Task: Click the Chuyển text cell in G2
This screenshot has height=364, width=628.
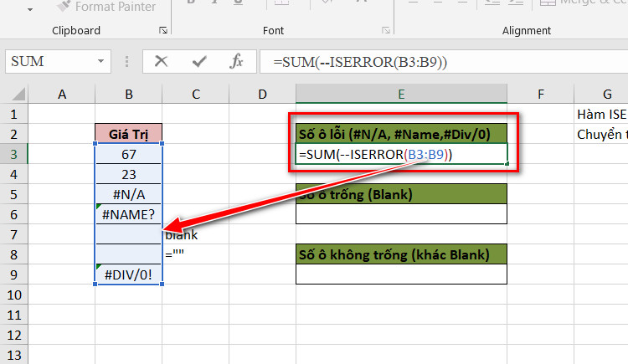Action: point(601,134)
